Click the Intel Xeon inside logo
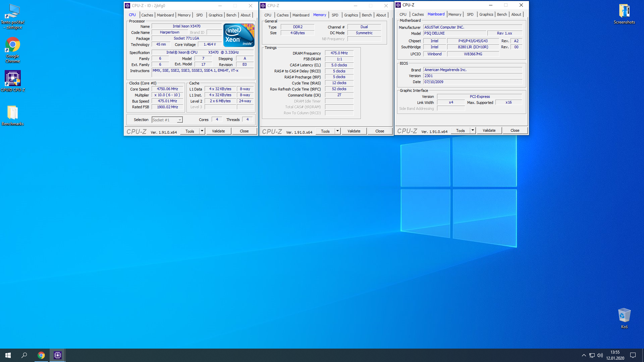This screenshot has height=362, width=644. (x=239, y=35)
